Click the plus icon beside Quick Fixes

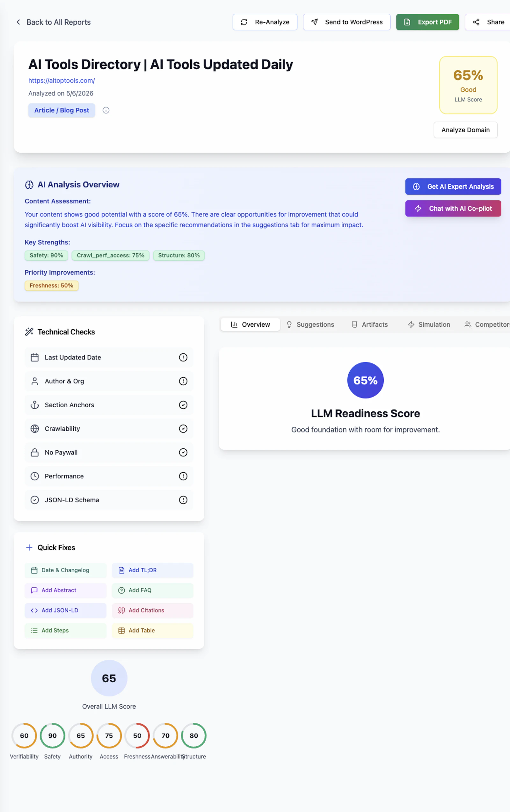[x=29, y=547]
